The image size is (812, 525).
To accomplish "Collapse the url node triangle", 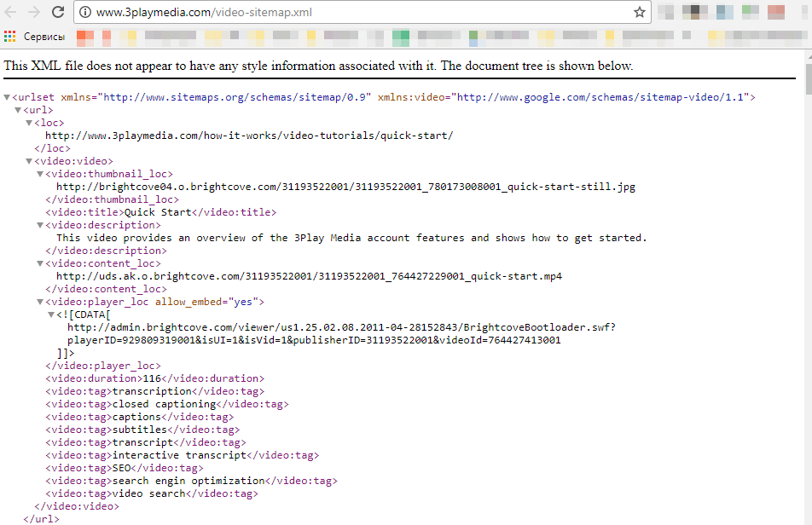I will click(x=18, y=110).
